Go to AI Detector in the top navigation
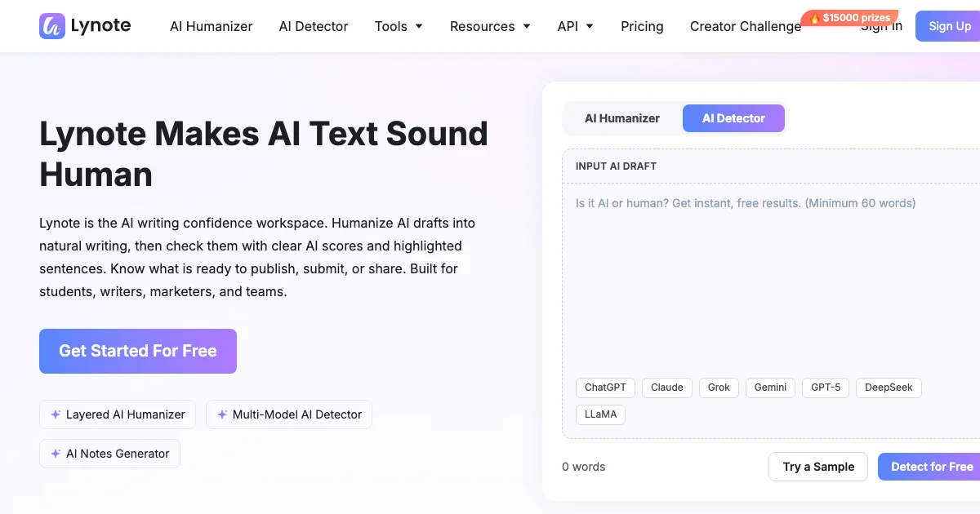The image size is (980, 514). (x=314, y=26)
